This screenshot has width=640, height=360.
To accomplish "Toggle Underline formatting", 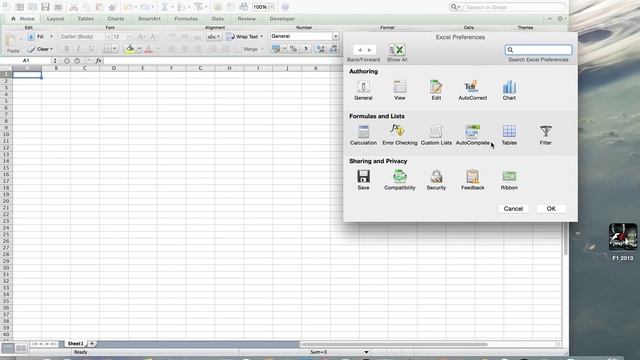I will [x=91, y=49].
